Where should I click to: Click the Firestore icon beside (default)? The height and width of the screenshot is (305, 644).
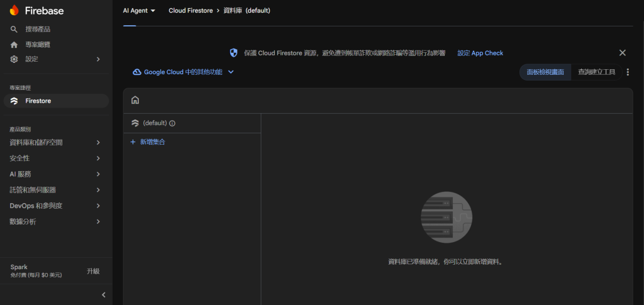(135, 123)
